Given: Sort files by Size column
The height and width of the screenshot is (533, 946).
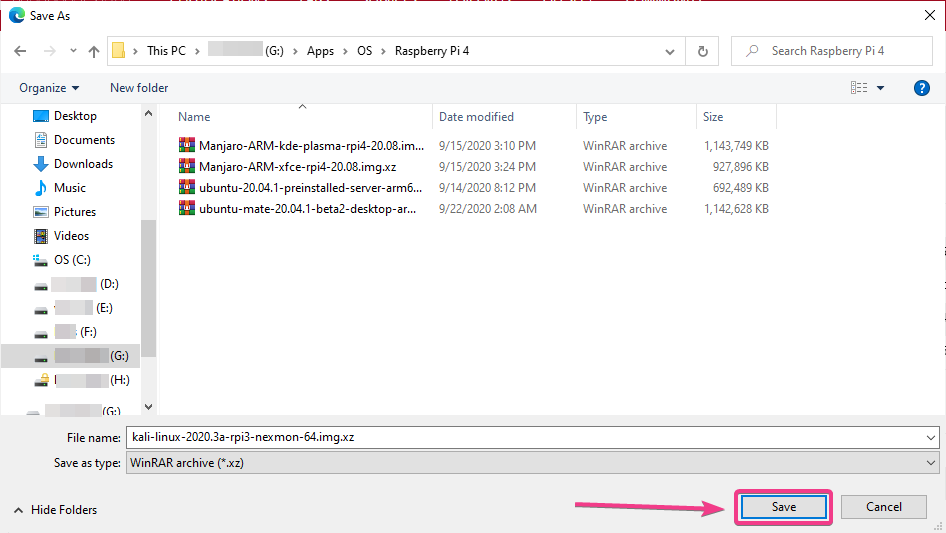Looking at the screenshot, I should (713, 116).
